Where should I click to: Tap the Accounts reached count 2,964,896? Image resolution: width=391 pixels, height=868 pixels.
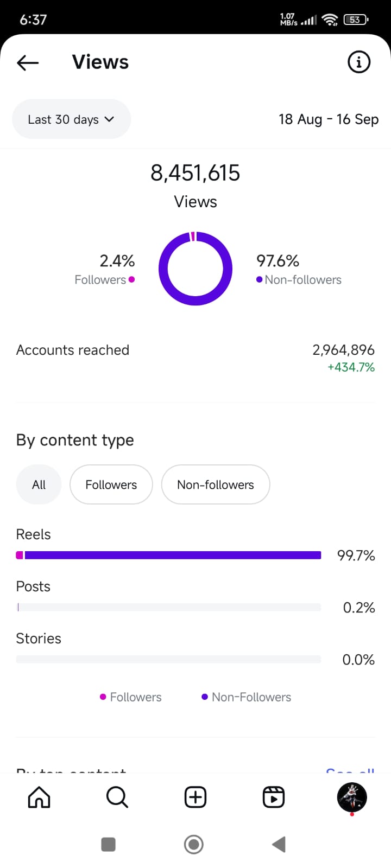click(x=343, y=350)
